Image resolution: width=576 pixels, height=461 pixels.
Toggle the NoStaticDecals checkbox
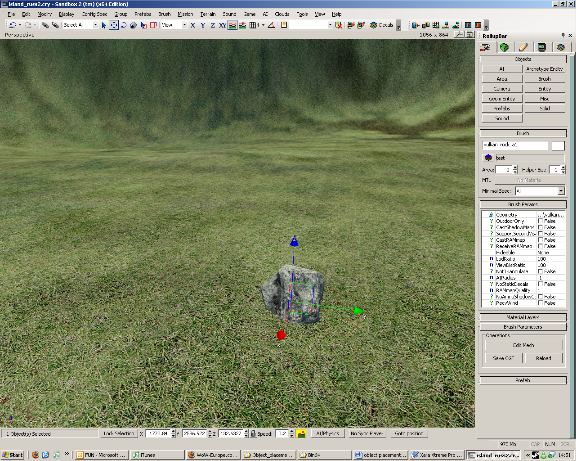click(540, 284)
